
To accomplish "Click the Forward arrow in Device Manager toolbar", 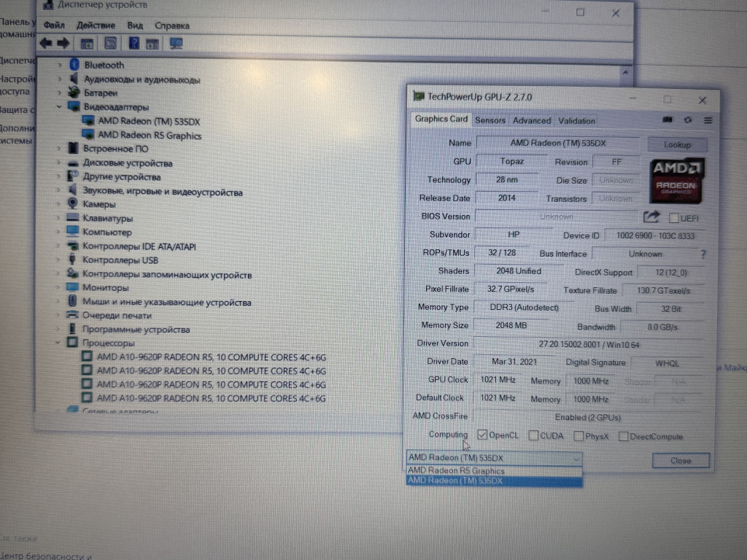I will coord(63,44).
